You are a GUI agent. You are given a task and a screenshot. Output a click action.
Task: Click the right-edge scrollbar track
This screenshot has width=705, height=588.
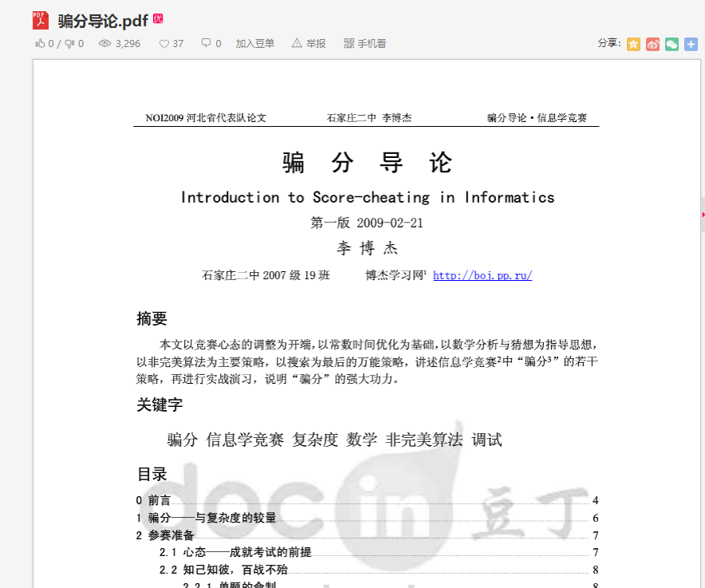coord(701,319)
